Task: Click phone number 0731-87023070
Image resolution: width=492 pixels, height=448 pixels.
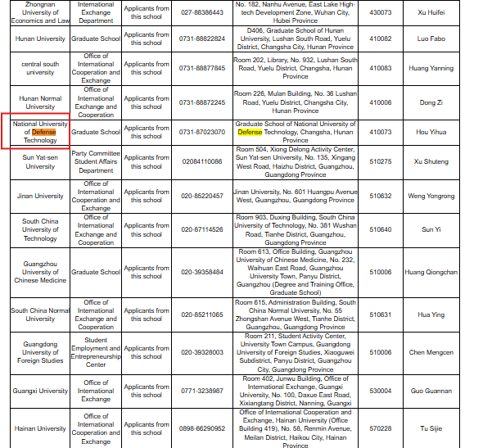Action: click(202, 132)
